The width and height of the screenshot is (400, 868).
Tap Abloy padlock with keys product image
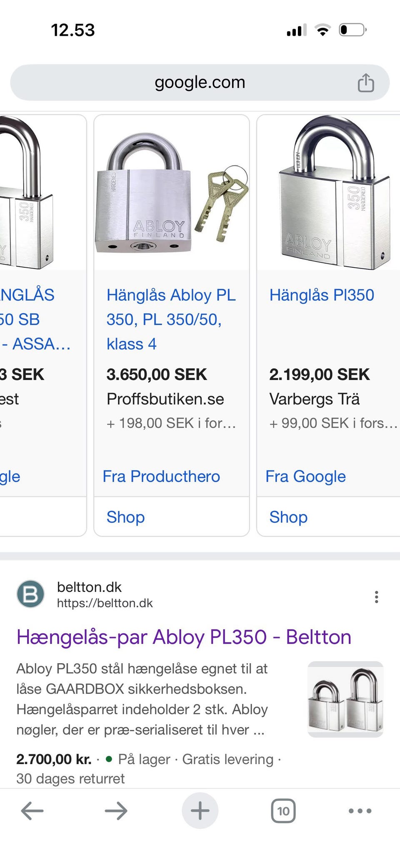click(172, 193)
